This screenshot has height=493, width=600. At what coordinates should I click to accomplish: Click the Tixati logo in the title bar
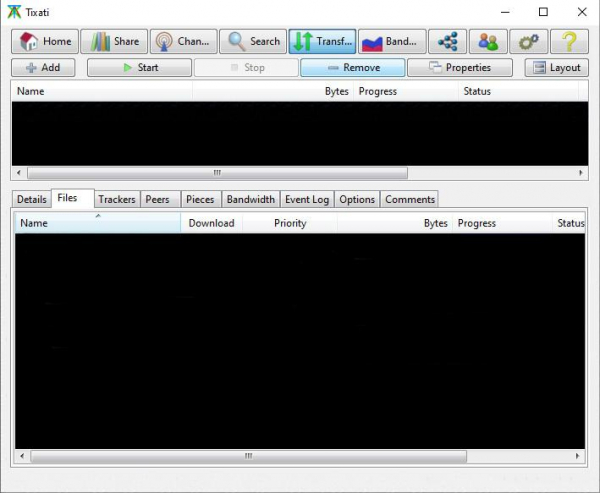14,12
